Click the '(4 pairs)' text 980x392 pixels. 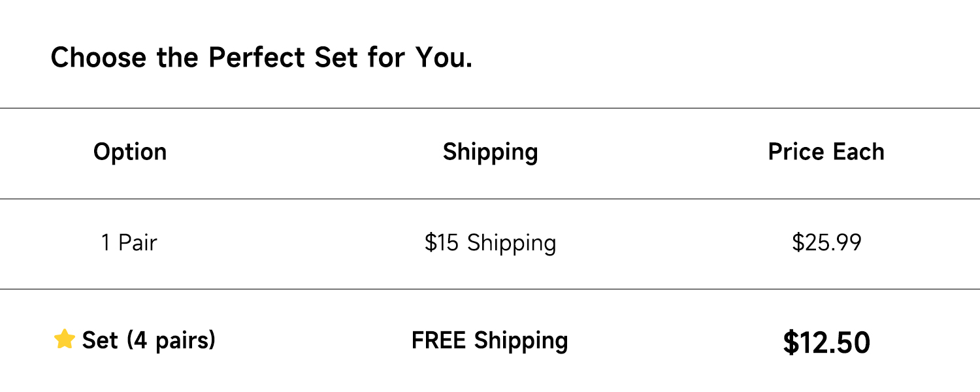(x=171, y=340)
